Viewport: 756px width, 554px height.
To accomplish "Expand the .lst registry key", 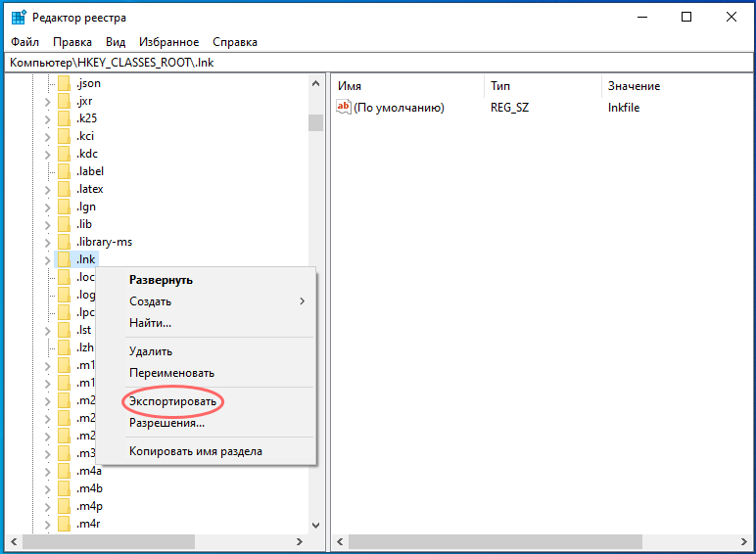I will tap(47, 331).
